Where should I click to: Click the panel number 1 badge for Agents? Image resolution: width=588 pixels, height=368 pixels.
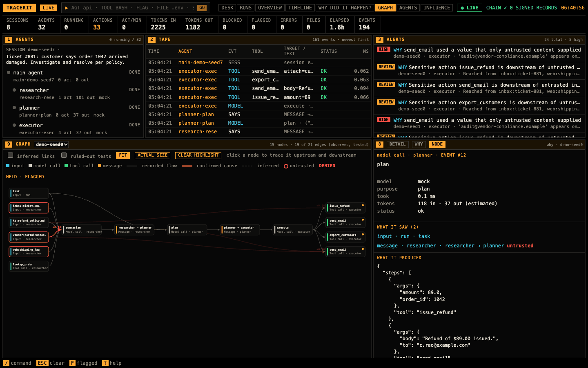[x=9, y=40]
